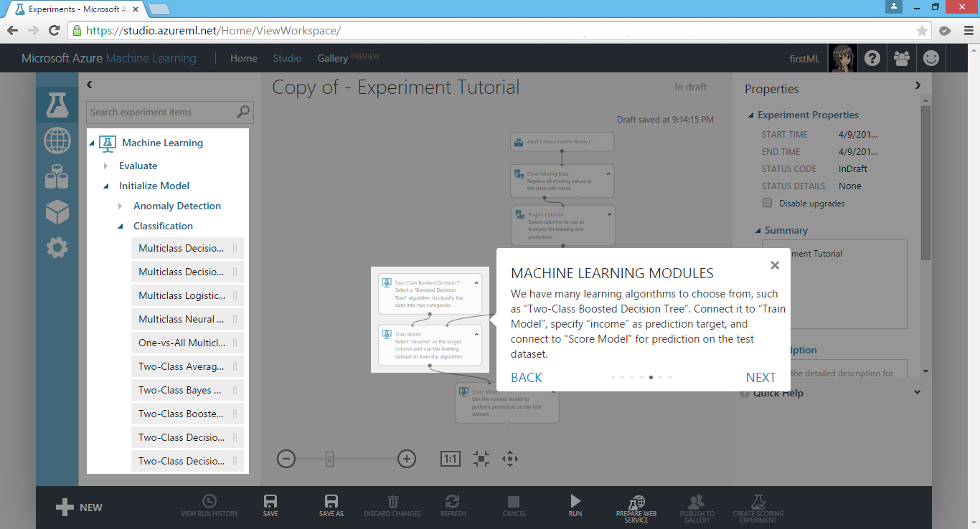Click the Properties pane scrollbar
Viewport: 980px width, 529px height.
coord(925,183)
